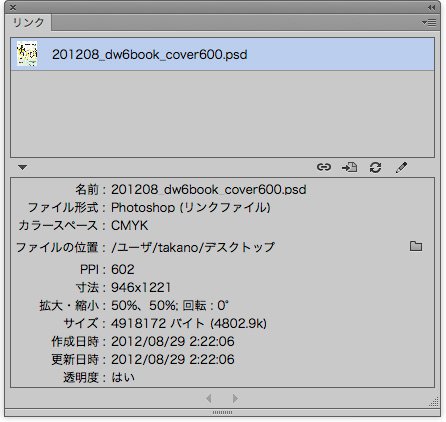Click the file path /ユーザ/takano/デスクトップ
The height and width of the screenshot is (422, 446).
[x=193, y=247]
